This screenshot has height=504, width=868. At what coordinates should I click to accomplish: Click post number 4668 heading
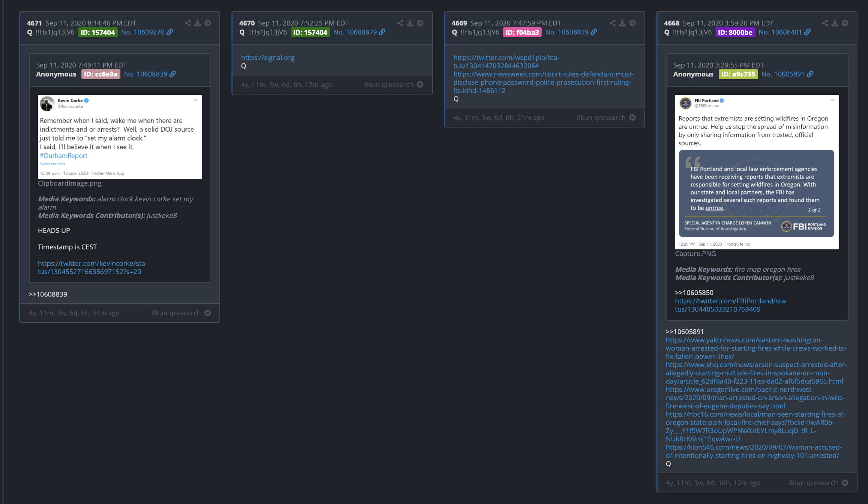(x=672, y=23)
